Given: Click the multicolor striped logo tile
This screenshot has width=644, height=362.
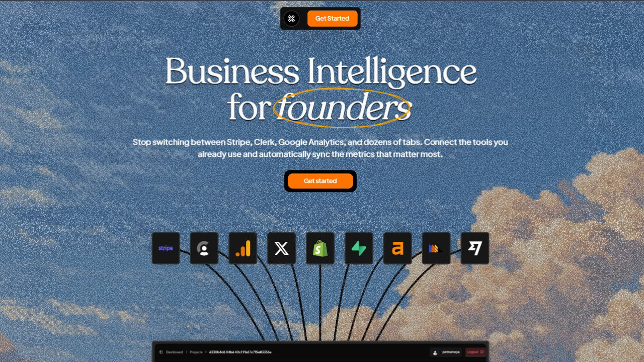Looking at the screenshot, I should (436, 248).
